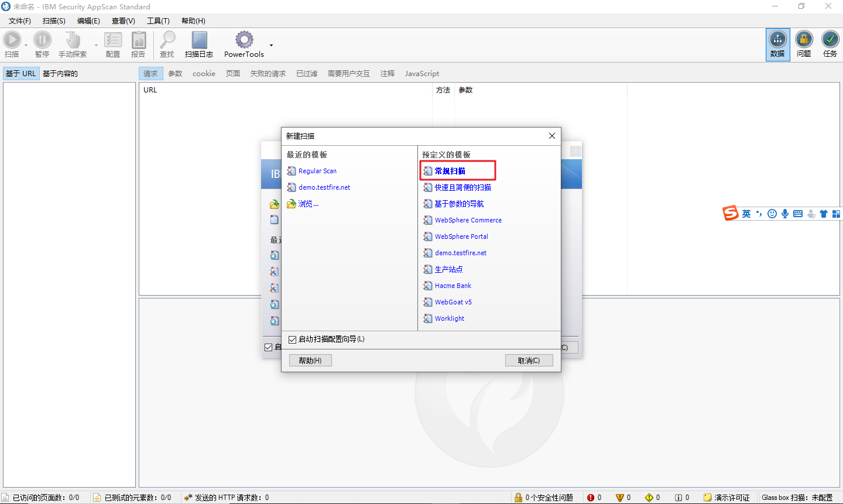Open the 帮助(H) menu
Screen dimensions: 843x504
tap(193, 21)
